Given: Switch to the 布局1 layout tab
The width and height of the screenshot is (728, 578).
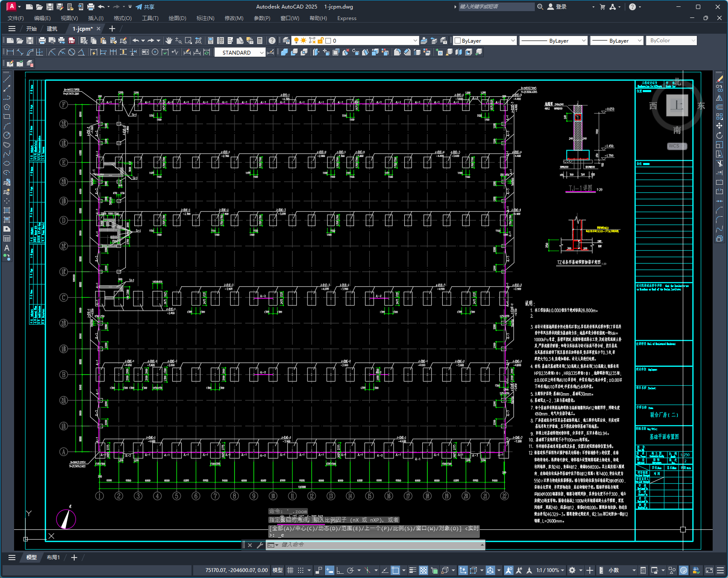Looking at the screenshot, I should [x=53, y=557].
